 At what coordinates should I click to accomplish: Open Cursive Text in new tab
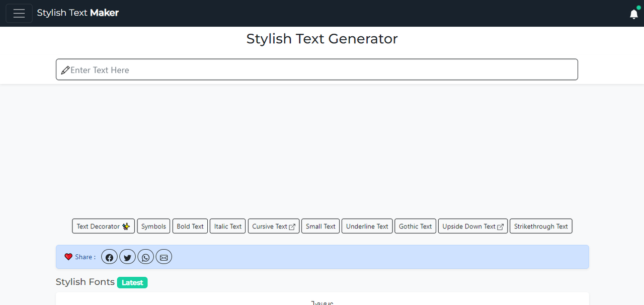click(274, 226)
